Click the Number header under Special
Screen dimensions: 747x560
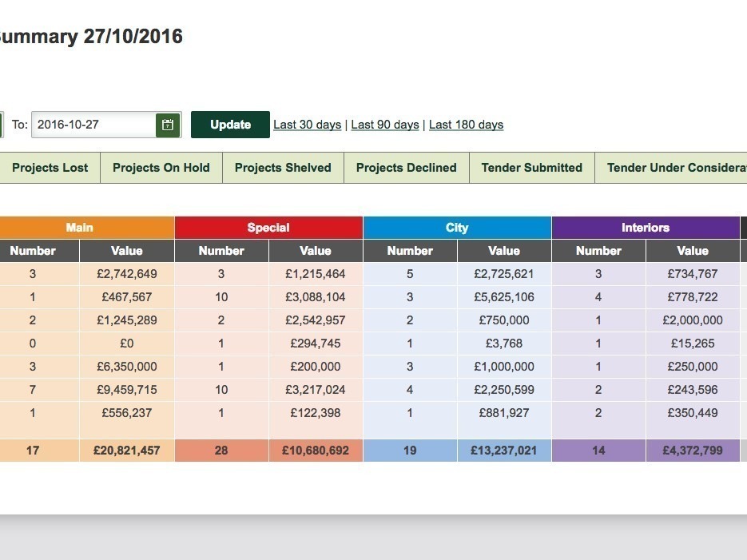tap(221, 251)
